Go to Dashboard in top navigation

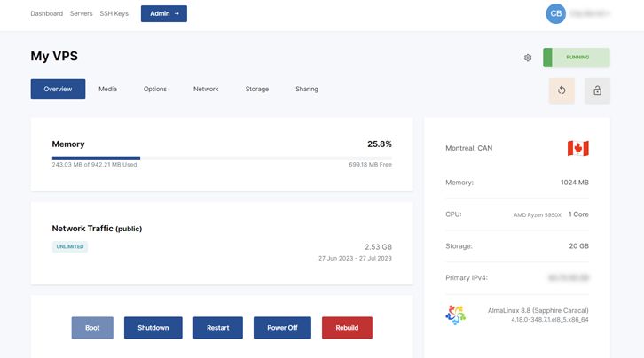point(46,14)
